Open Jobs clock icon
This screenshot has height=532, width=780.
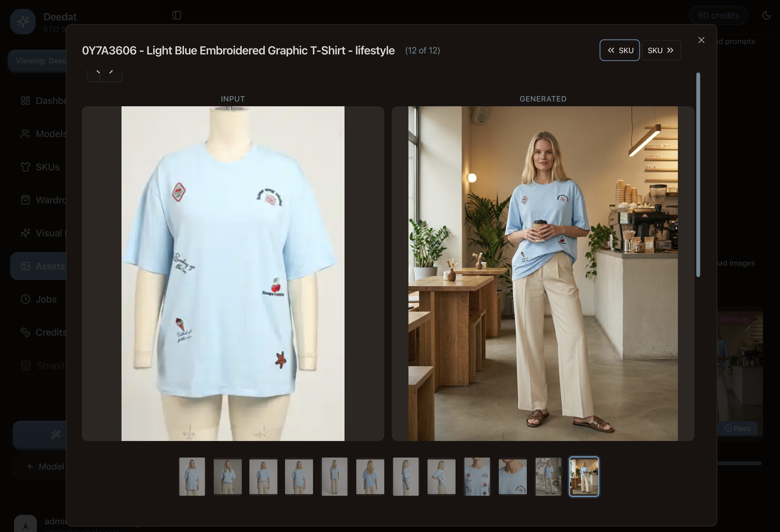pos(25,299)
